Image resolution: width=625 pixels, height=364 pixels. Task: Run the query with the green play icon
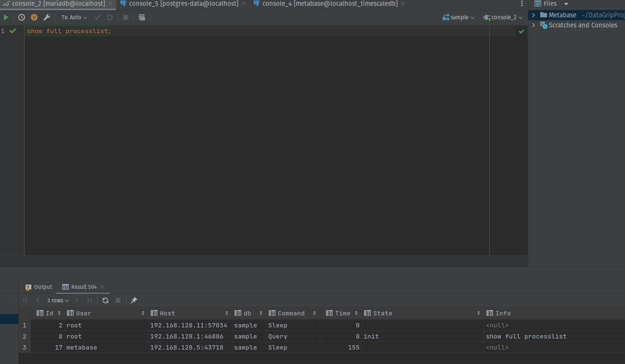[x=6, y=17]
